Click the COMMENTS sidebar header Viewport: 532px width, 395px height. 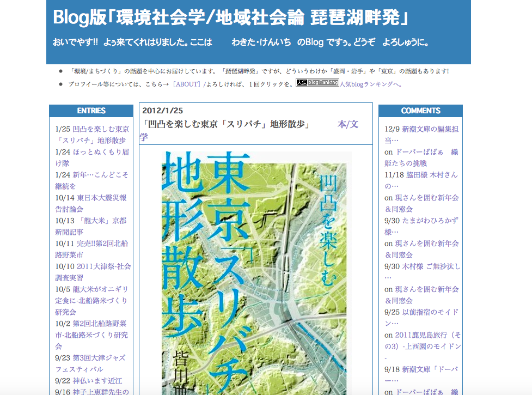[x=421, y=111]
